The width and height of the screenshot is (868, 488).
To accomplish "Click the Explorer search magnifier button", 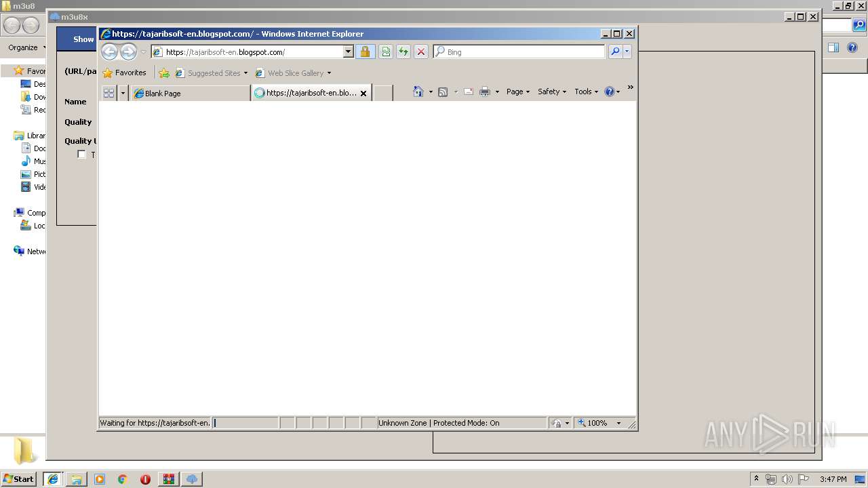I will pyautogui.click(x=859, y=26).
